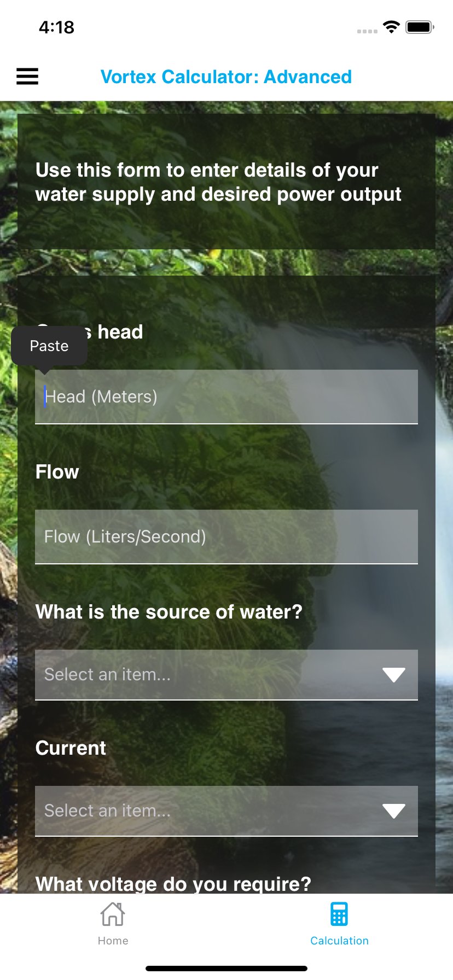Screen dimensions: 453x980
Task: Tap the Calculation calculator icon
Action: (x=339, y=913)
